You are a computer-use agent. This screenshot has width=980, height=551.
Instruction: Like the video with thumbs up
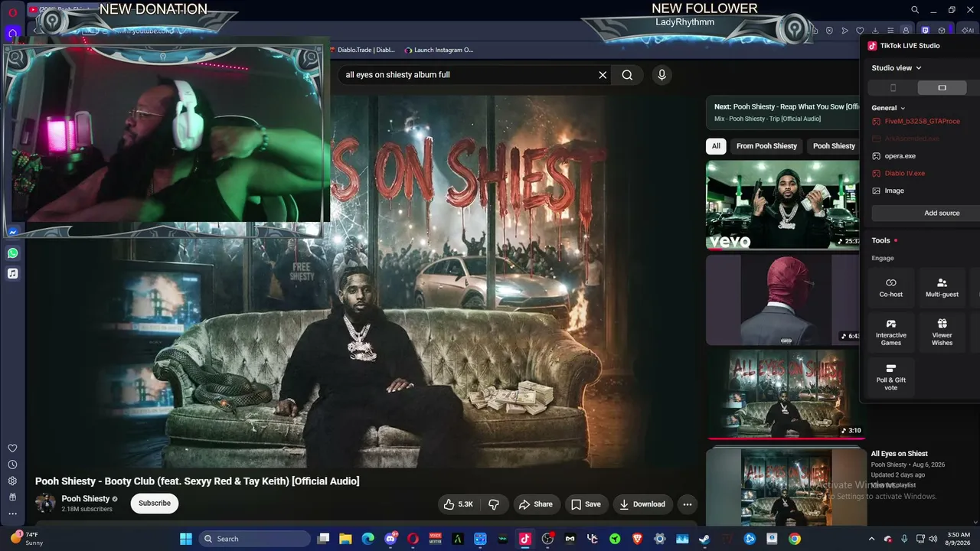(x=459, y=504)
